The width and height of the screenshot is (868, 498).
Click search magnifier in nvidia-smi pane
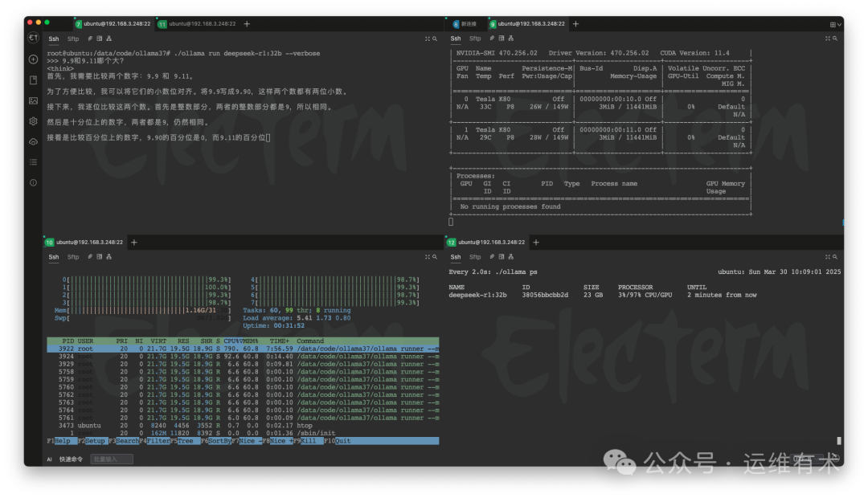(835, 39)
